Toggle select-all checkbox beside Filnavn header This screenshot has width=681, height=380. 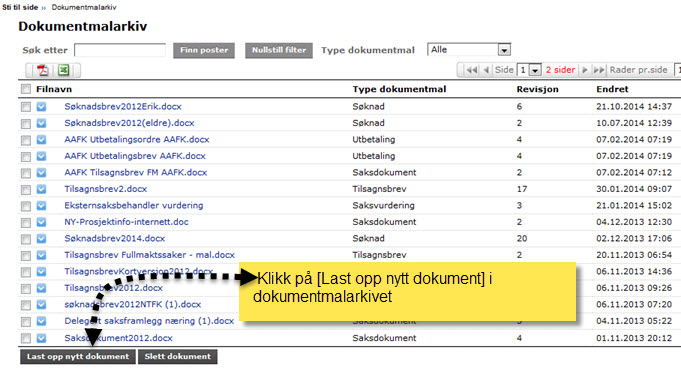click(26, 89)
